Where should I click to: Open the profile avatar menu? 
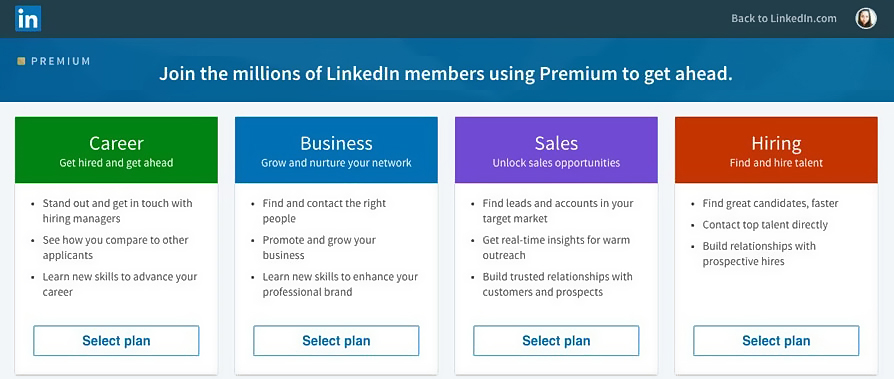click(x=865, y=18)
